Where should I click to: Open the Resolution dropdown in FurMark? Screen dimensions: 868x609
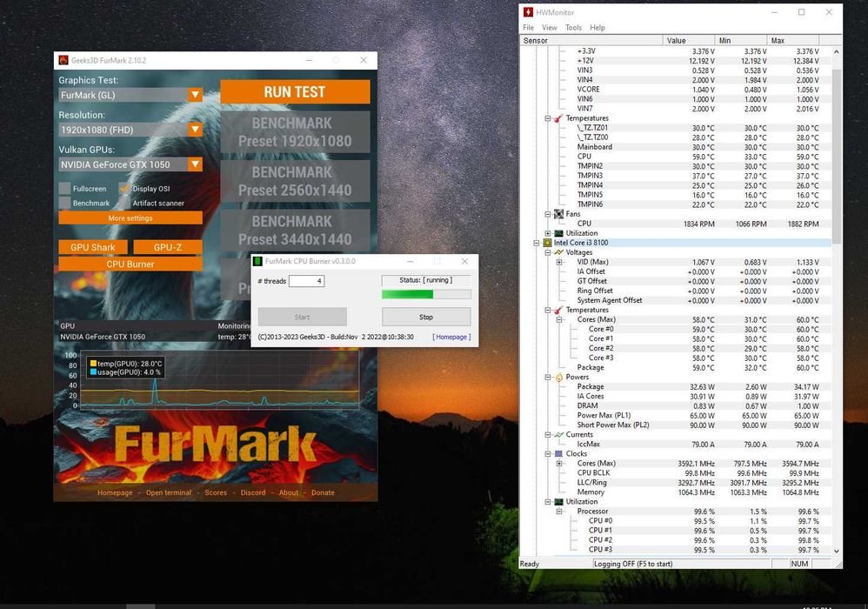195,130
